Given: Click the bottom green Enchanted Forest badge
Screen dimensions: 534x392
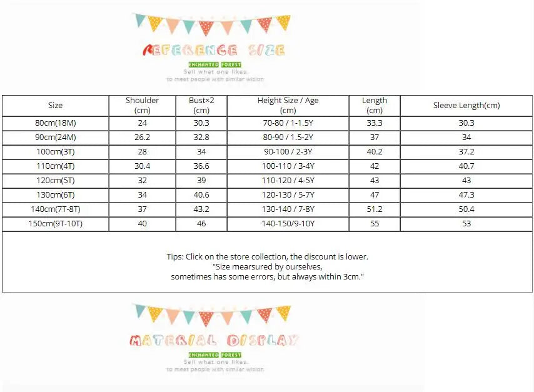Looking at the screenshot, I should coord(214,355).
